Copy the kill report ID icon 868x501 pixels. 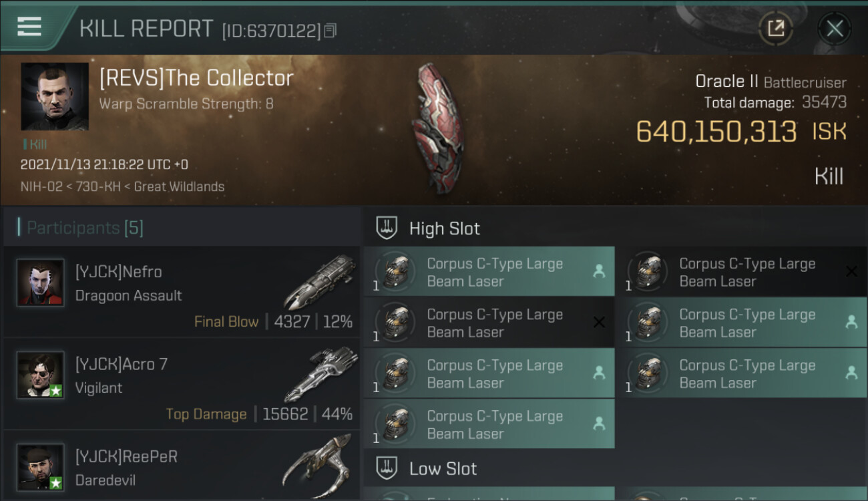(x=330, y=31)
